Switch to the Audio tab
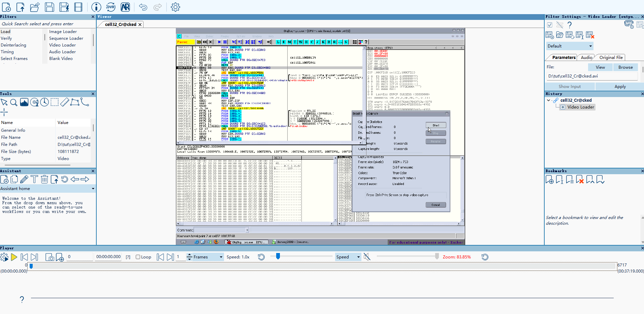The height and width of the screenshot is (314, 644). pyautogui.click(x=586, y=58)
